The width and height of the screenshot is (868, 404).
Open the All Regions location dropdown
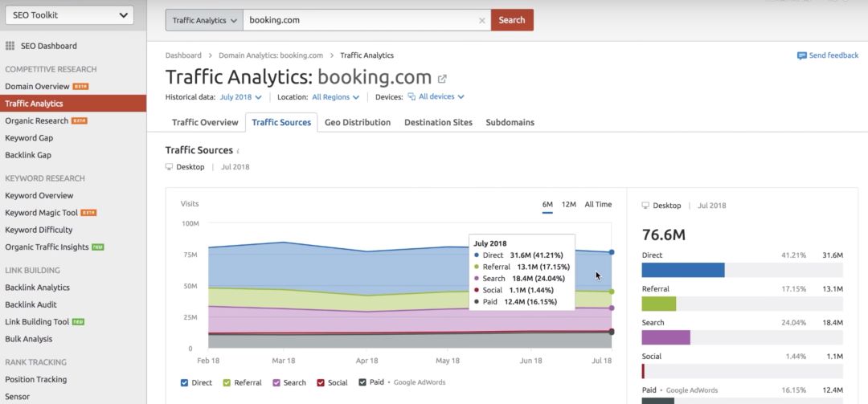coord(335,97)
